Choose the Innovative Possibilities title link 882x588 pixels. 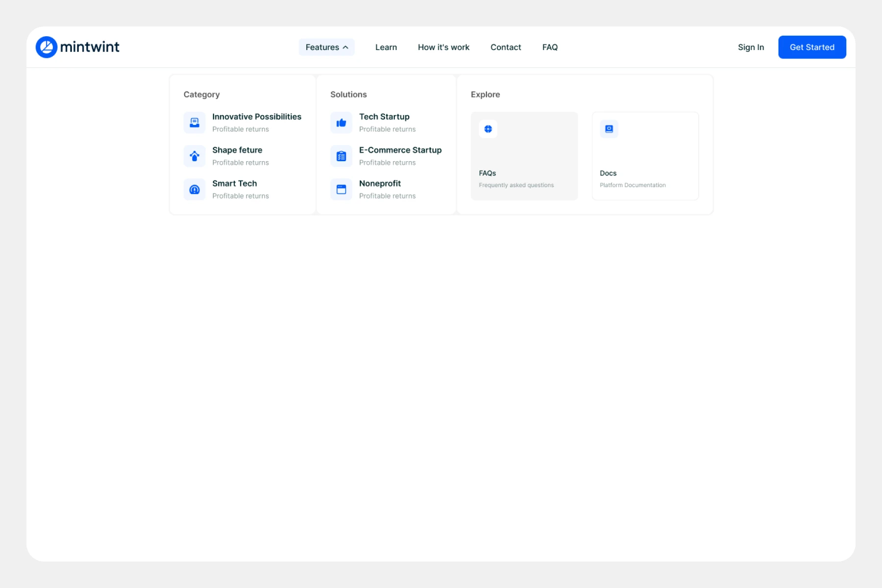pyautogui.click(x=256, y=117)
